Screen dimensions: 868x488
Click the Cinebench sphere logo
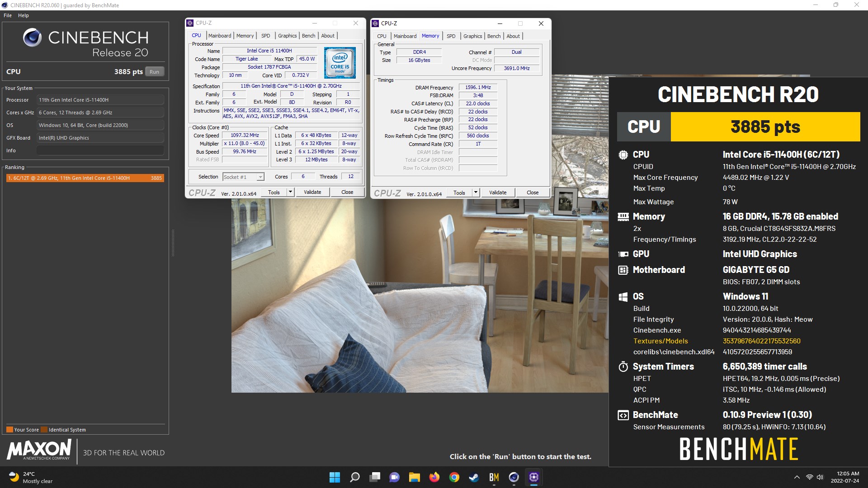pos(33,38)
